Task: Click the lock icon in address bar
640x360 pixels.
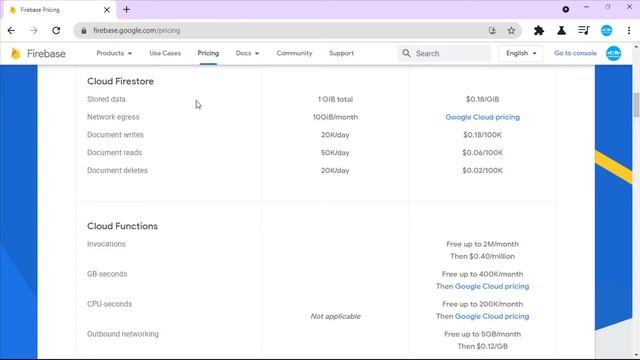Action: [84, 31]
